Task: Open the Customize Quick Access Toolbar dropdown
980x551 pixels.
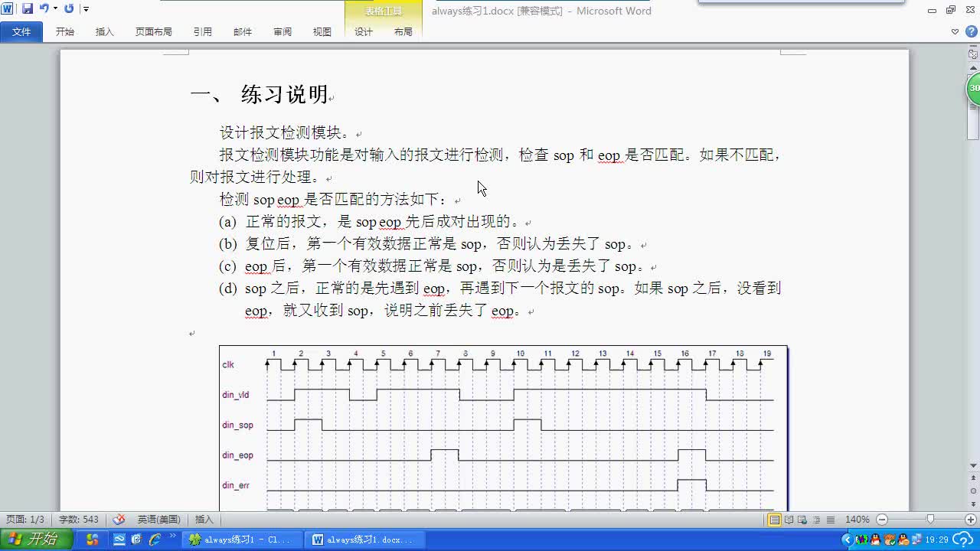Action: tap(86, 9)
